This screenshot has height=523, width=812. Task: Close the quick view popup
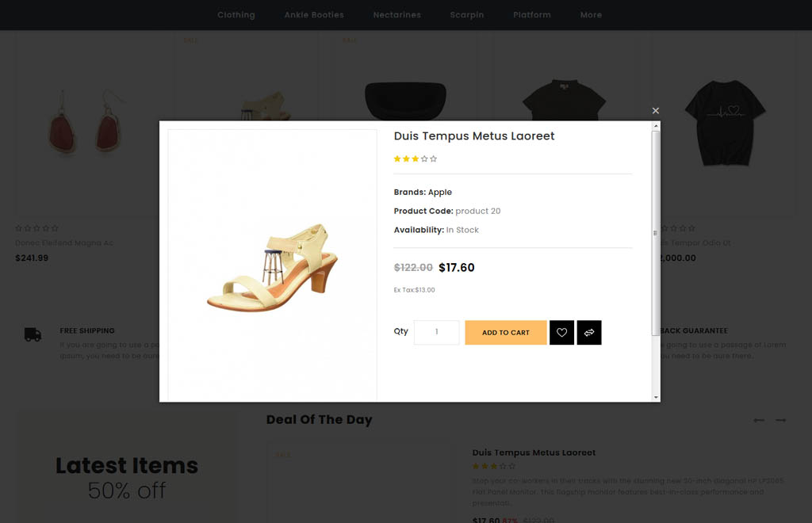[656, 111]
